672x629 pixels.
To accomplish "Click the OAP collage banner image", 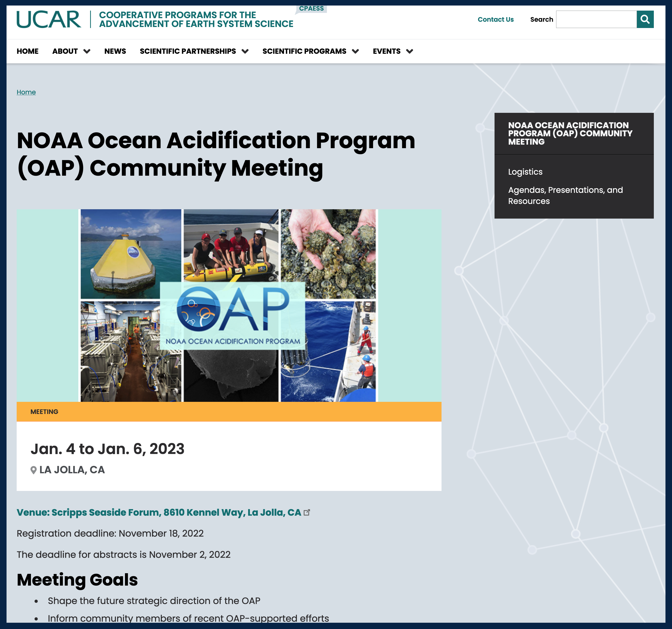I will tap(229, 305).
